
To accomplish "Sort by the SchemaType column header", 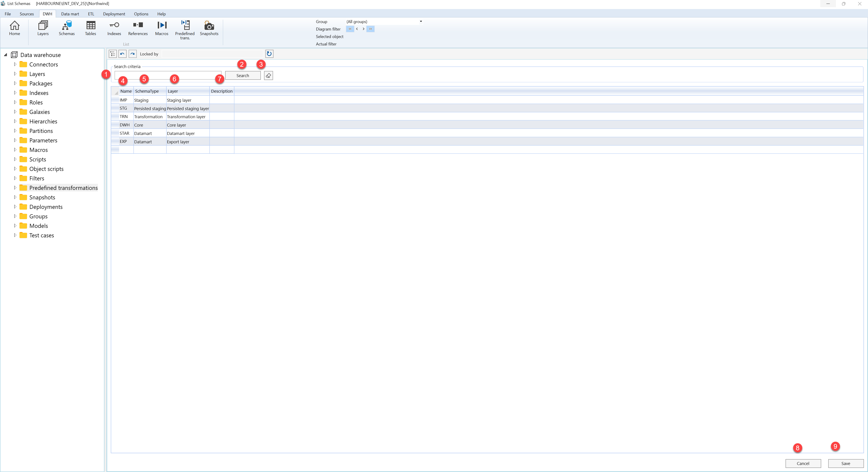I will 150,91.
